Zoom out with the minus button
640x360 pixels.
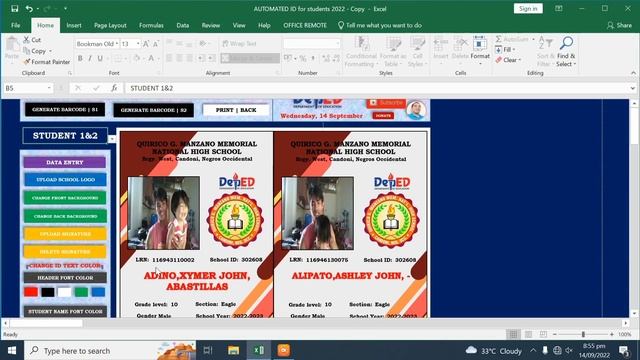[x=555, y=334]
